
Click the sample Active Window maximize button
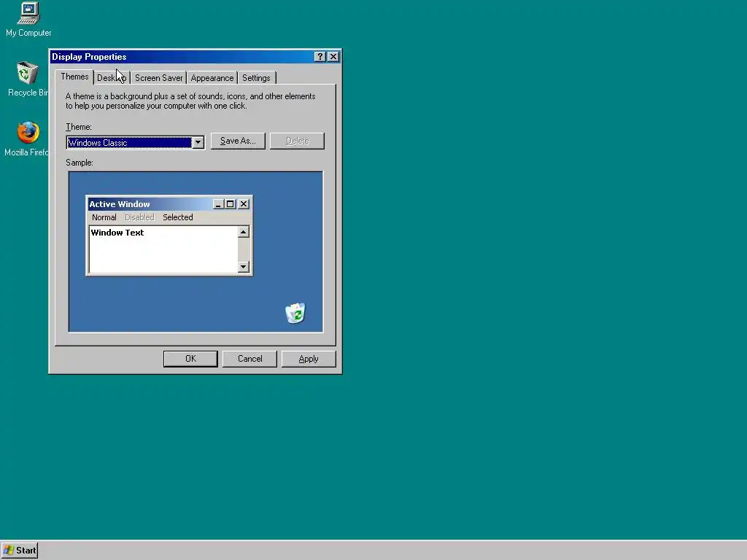(x=230, y=204)
